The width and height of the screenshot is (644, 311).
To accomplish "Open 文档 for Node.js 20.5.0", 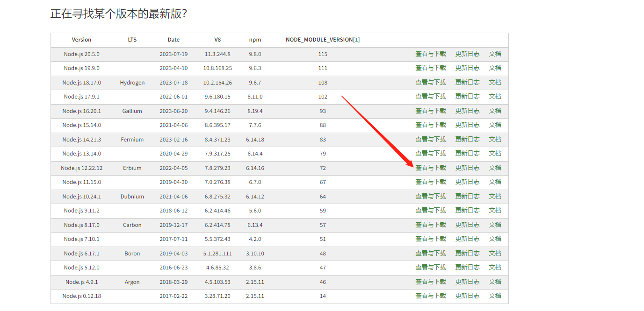I will tap(495, 54).
